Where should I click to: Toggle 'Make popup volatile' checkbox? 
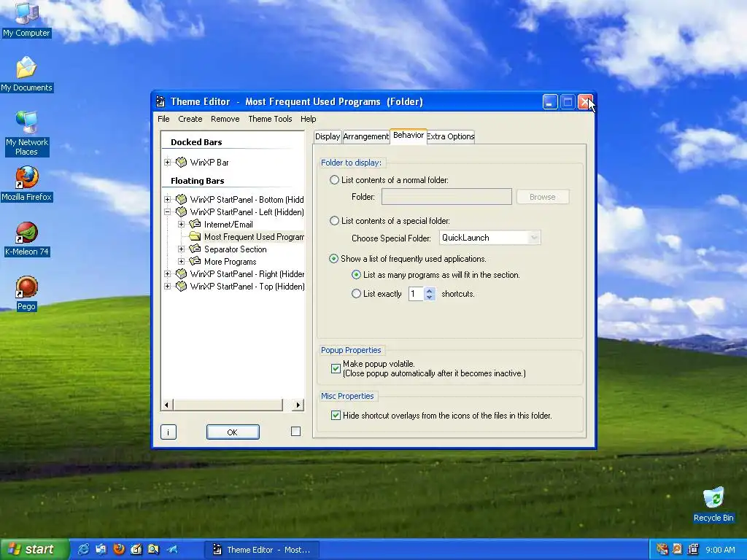coord(336,368)
